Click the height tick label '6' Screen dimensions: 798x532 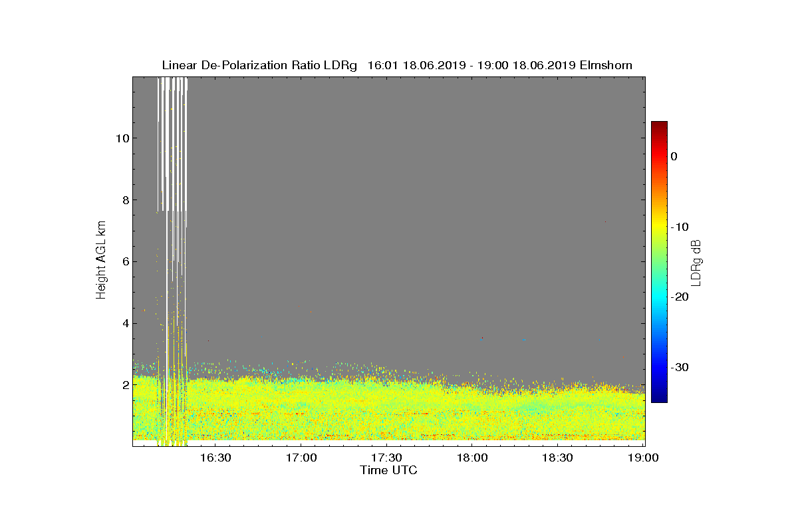click(x=124, y=262)
